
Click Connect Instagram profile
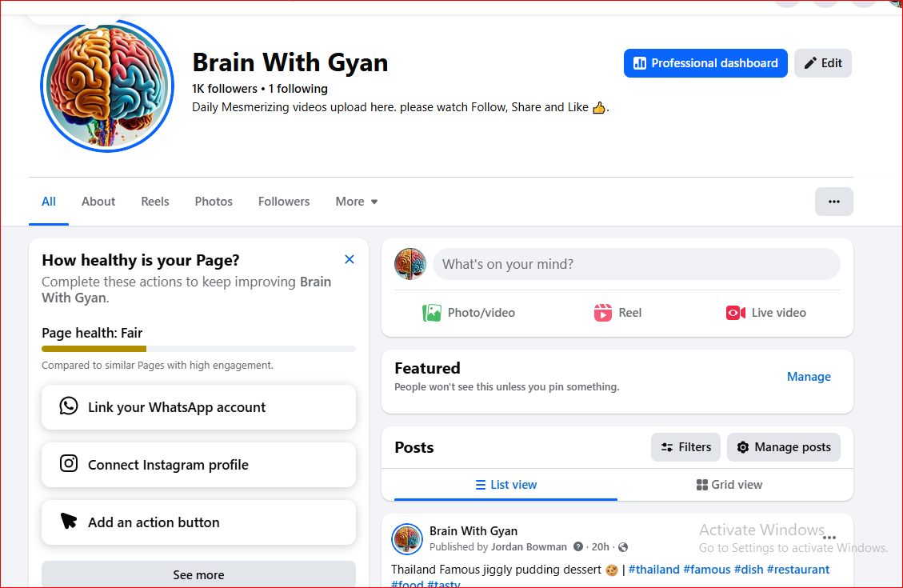point(198,465)
